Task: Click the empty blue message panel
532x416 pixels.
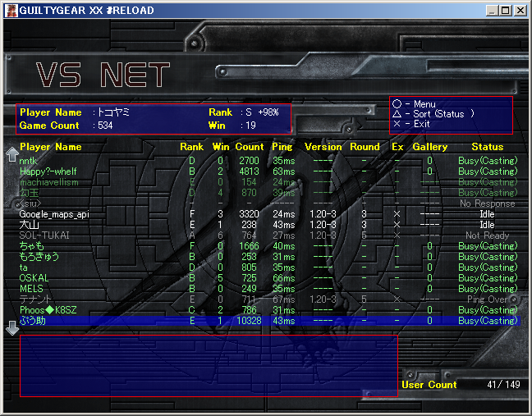Action: (209, 366)
